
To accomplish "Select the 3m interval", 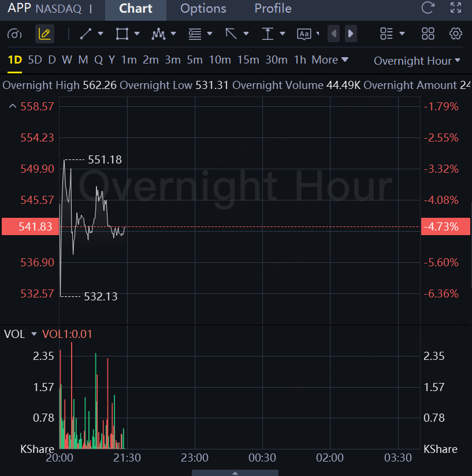I will click(x=173, y=60).
